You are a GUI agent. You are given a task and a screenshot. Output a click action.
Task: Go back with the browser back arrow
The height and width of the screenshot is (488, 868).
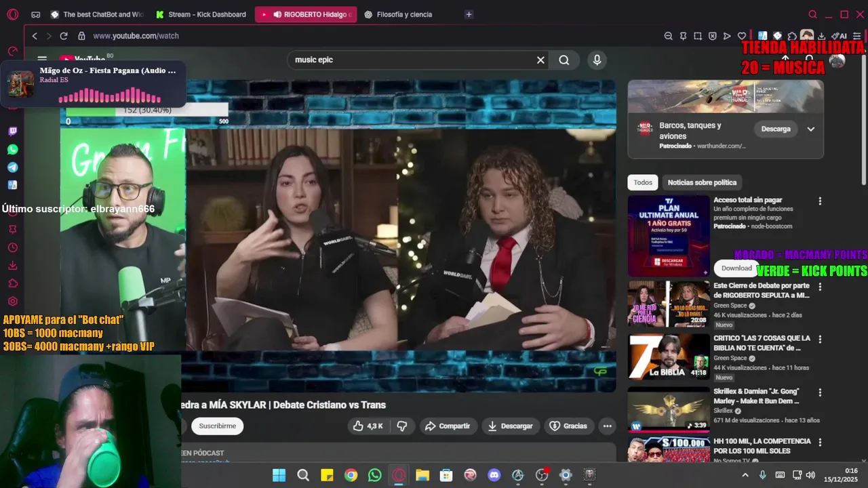(x=35, y=36)
